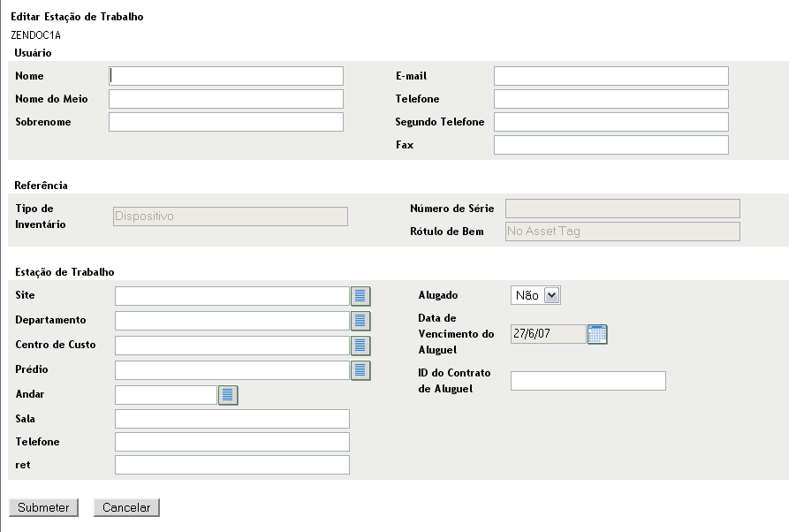Focus the Nome text field
The width and height of the screenshot is (796, 532).
coord(225,76)
